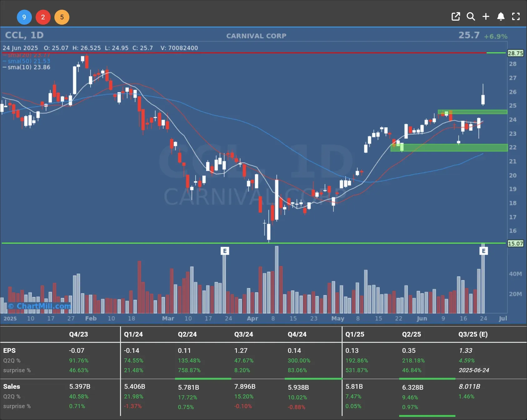The width and height of the screenshot is (527, 420).
Task: Click the Q2/25 column header
Action: pyautogui.click(x=411, y=334)
